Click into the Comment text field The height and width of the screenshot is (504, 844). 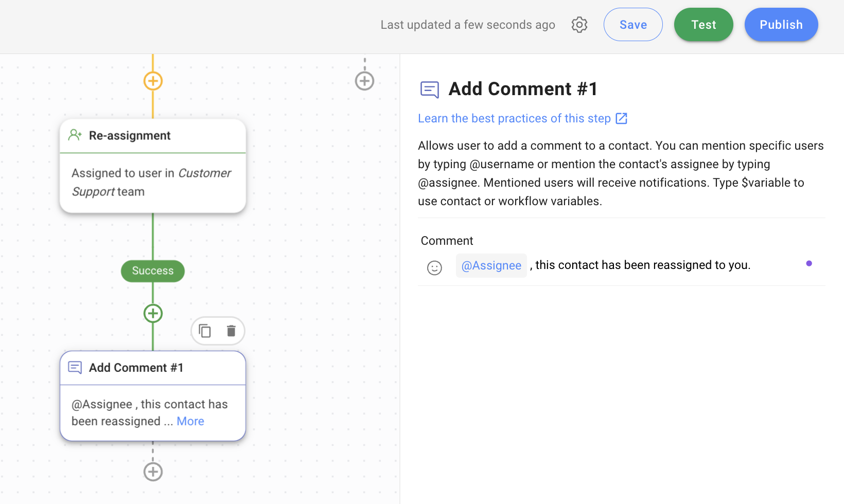pyautogui.click(x=669, y=265)
